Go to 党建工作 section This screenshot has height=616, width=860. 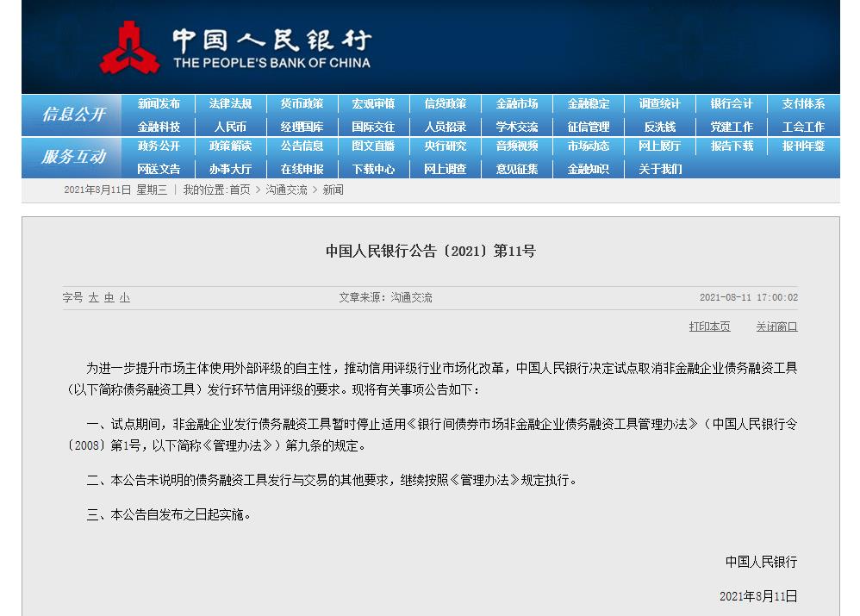pos(732,127)
